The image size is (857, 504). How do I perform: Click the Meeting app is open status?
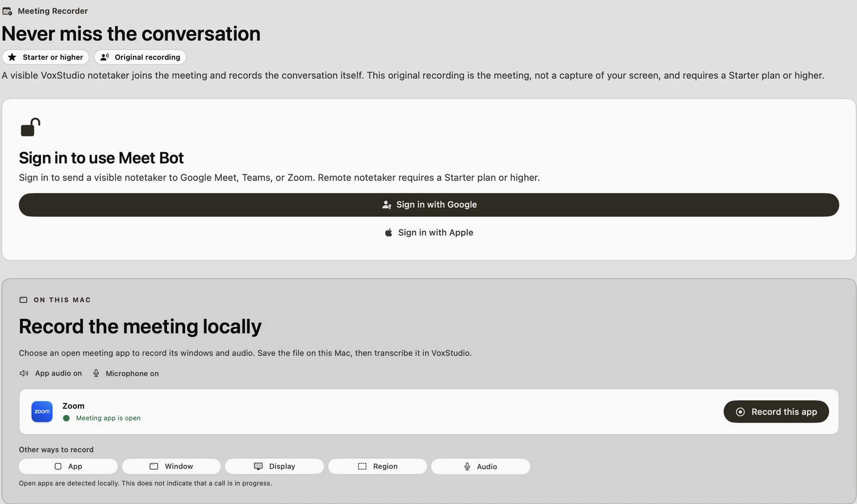point(108,418)
